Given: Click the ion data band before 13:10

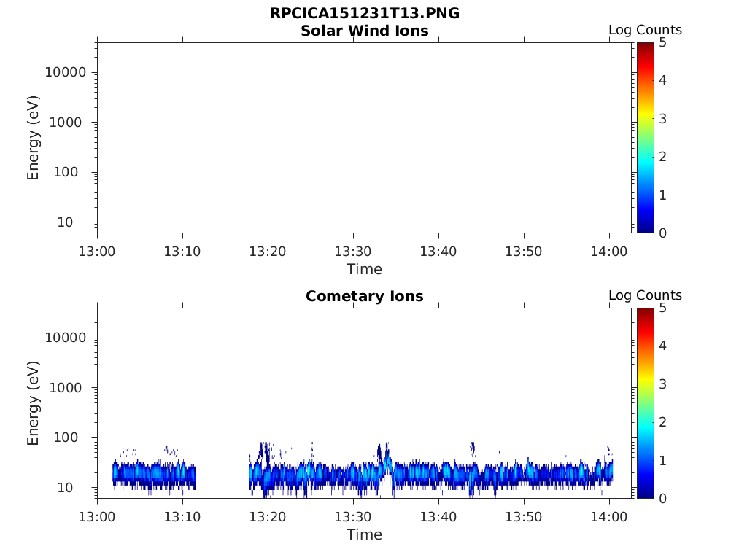Looking at the screenshot, I should point(155,474).
